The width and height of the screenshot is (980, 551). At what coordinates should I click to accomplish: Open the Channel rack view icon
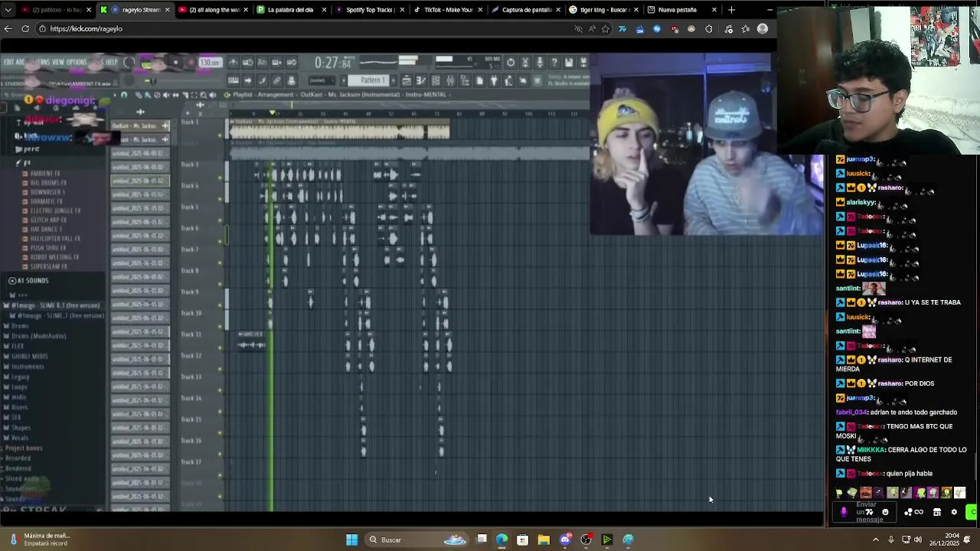pos(435,80)
